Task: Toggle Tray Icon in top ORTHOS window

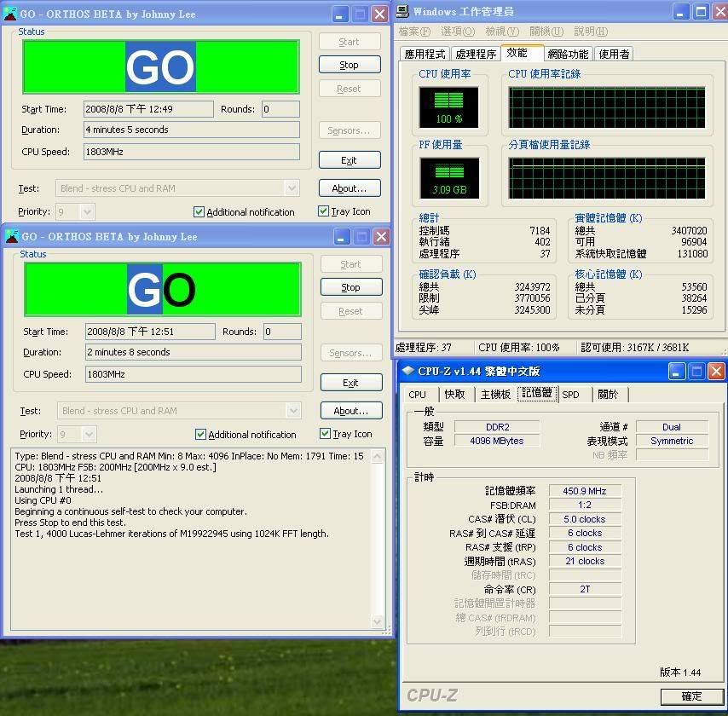Action: (324, 211)
